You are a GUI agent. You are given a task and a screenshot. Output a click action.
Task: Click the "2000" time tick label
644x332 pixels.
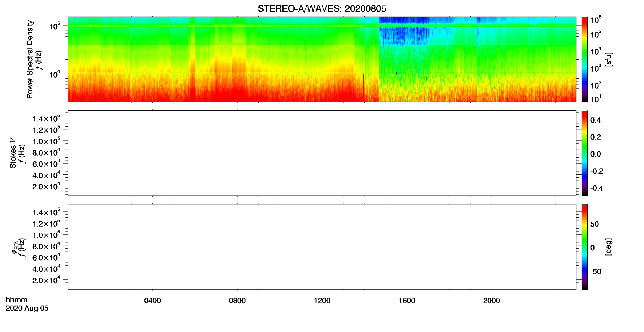coord(492,301)
